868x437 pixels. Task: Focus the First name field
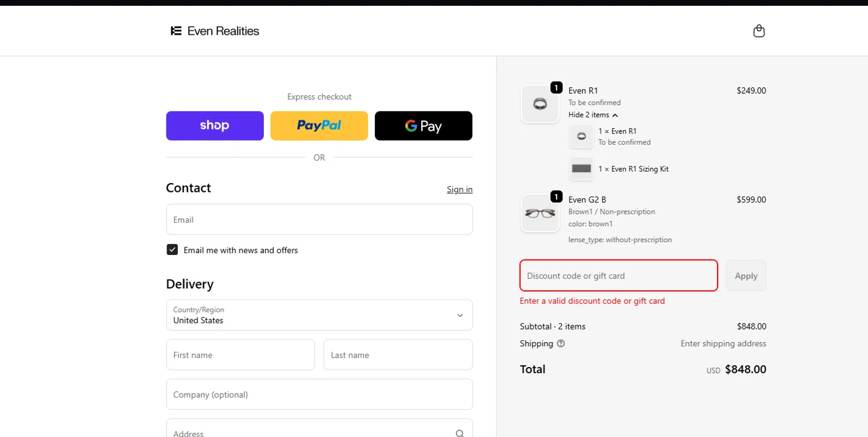pyautogui.click(x=240, y=354)
